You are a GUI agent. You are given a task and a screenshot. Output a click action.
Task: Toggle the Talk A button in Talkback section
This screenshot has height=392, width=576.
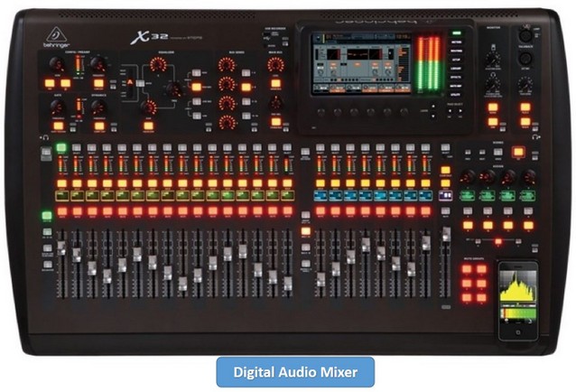tap(525, 107)
